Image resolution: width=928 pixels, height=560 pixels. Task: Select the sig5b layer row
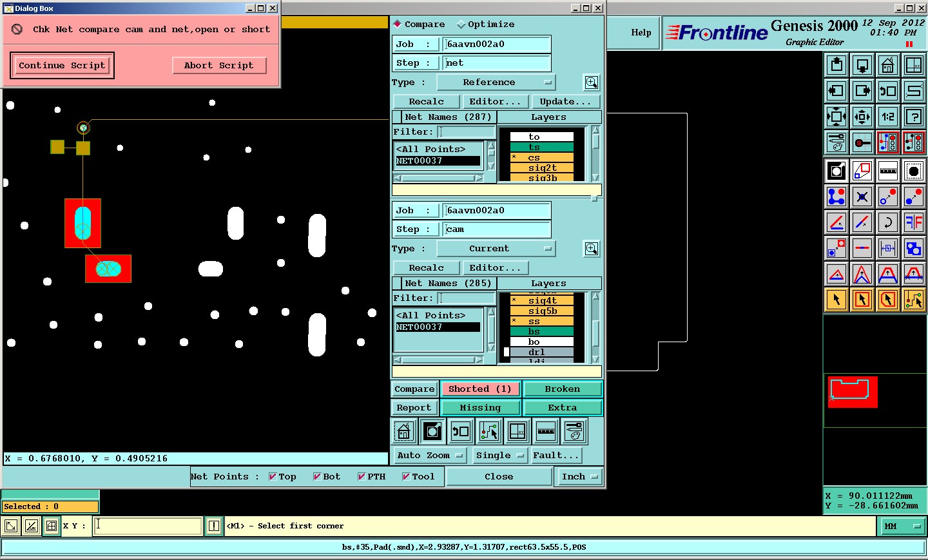(x=542, y=311)
